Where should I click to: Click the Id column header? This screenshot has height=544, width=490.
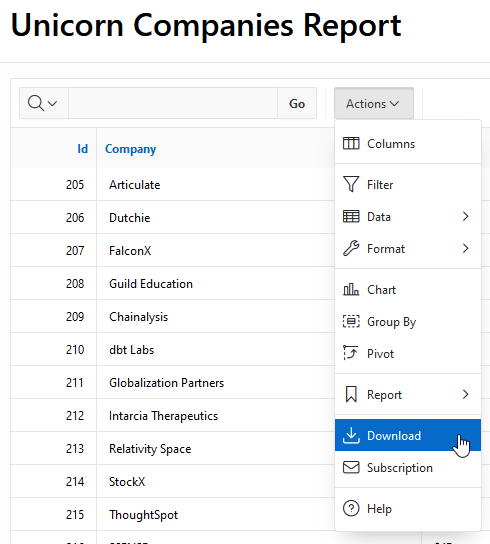(83, 149)
